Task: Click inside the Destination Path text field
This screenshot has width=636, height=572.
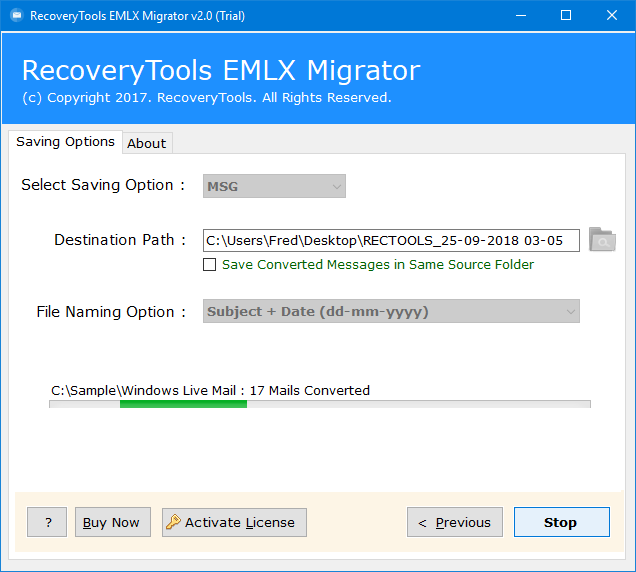Action: [391, 241]
